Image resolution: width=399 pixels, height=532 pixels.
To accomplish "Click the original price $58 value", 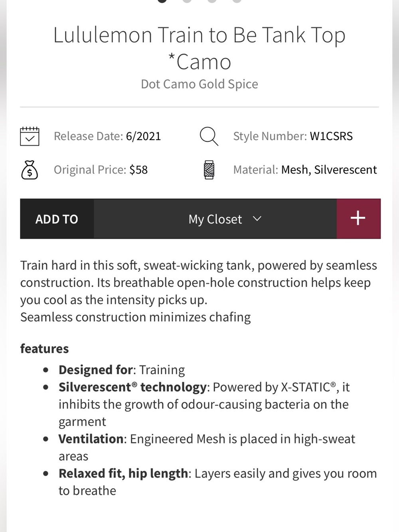I will pyautogui.click(x=138, y=170).
